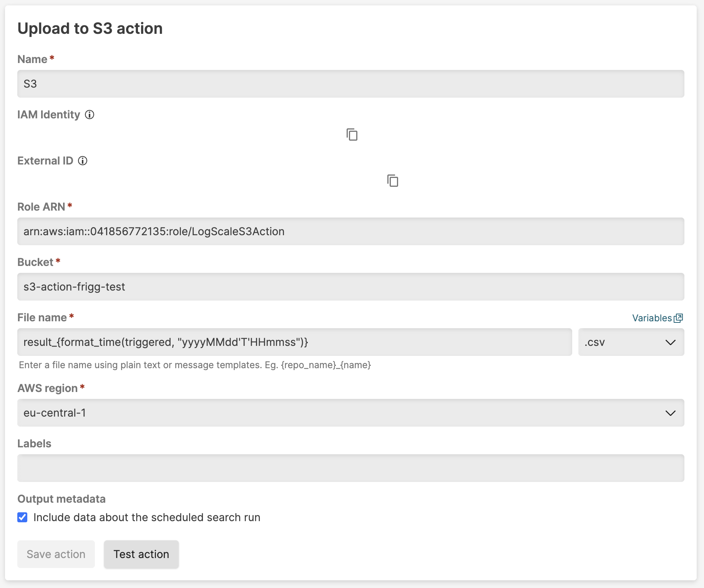704x588 pixels.
Task: Expand the file type options next to File name
Action: coord(631,342)
